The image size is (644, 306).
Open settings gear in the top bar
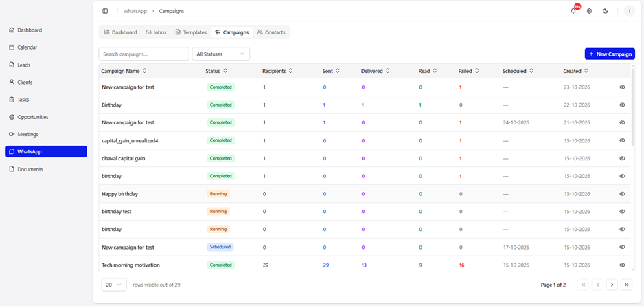tap(589, 11)
